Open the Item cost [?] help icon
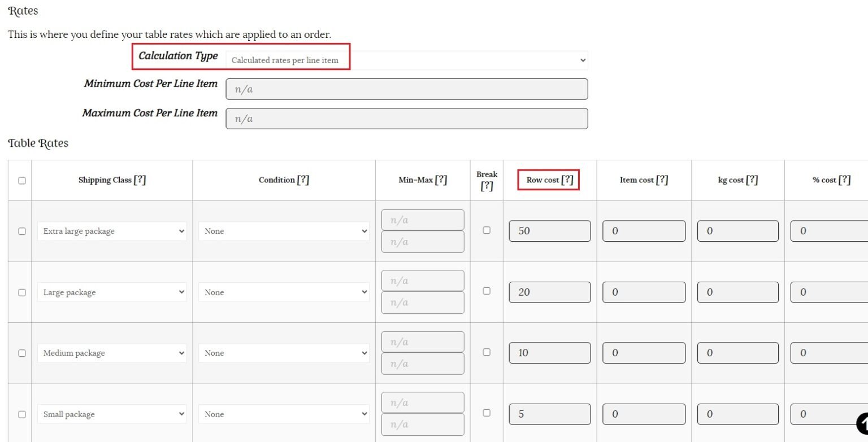The image size is (868, 442). [662, 180]
